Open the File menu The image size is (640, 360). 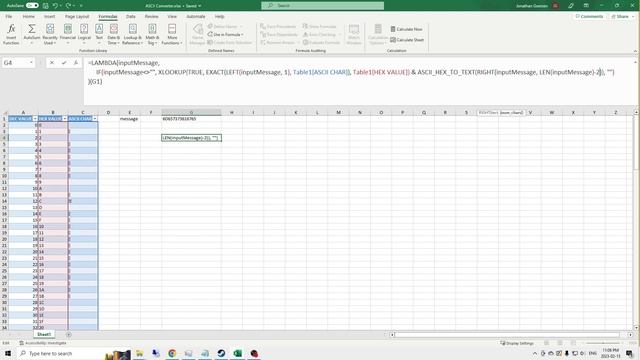pos(9,16)
